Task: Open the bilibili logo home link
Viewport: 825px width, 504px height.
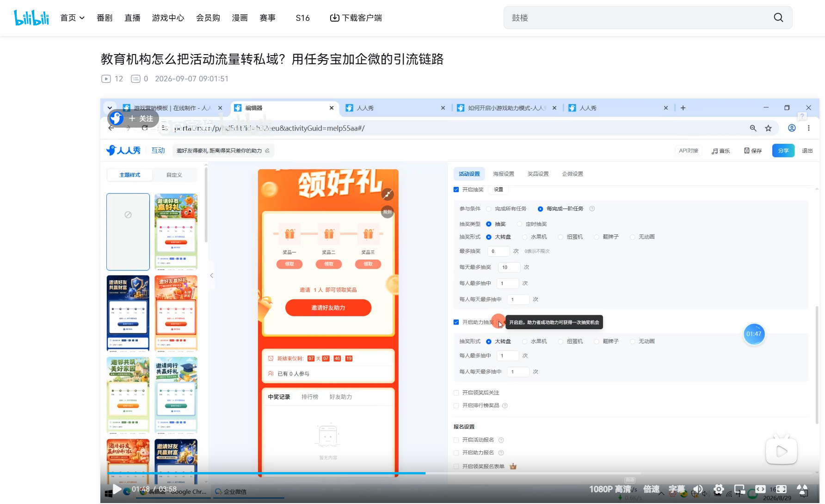Action: coord(31,18)
